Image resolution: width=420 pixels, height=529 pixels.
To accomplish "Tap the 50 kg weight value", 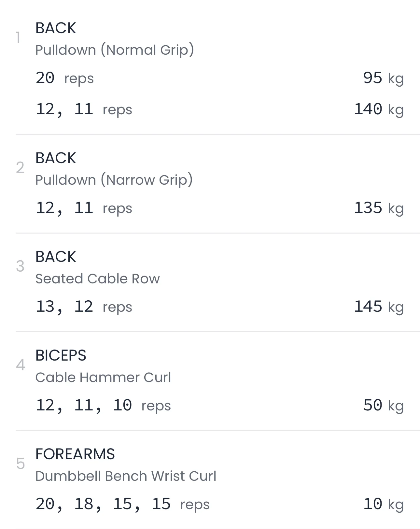I will point(383,406).
